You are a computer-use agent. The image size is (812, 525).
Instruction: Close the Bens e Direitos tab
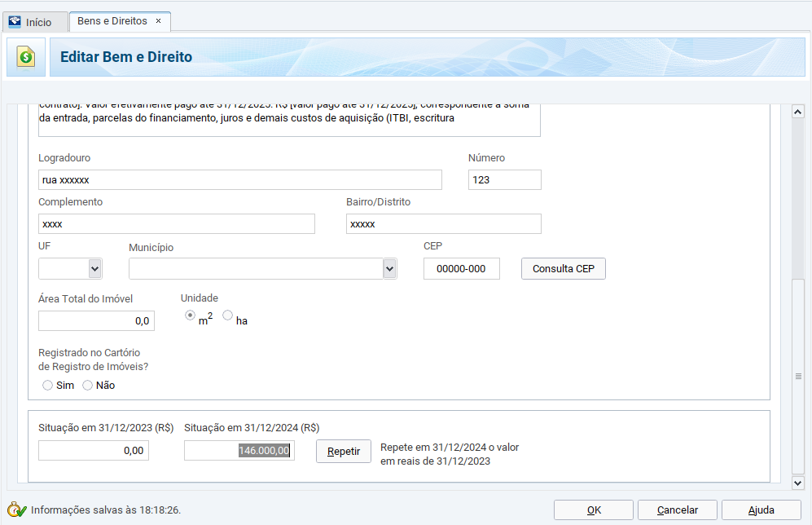click(158, 21)
